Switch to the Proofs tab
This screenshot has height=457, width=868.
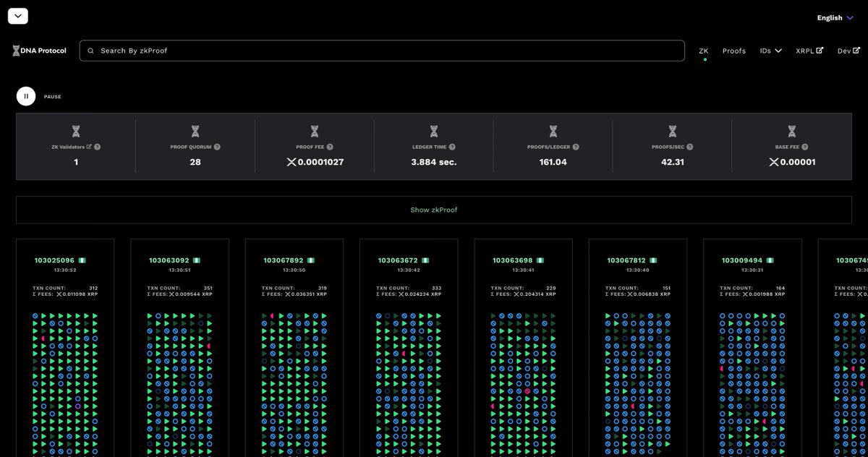[733, 51]
